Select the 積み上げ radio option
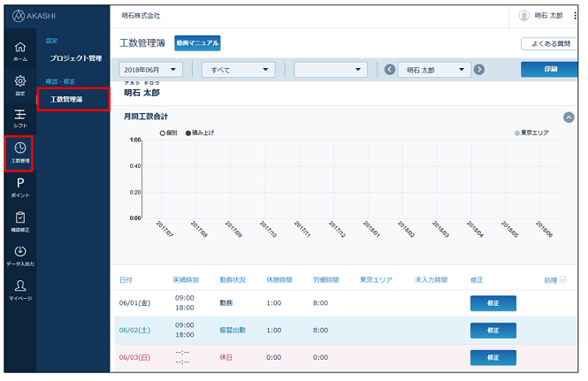Screen dimensions: 588x381 click(x=188, y=133)
